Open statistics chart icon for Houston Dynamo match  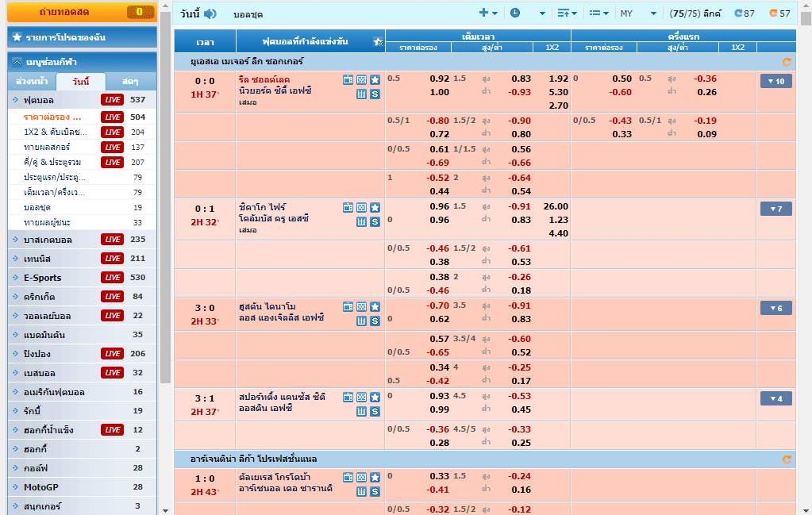(x=361, y=321)
